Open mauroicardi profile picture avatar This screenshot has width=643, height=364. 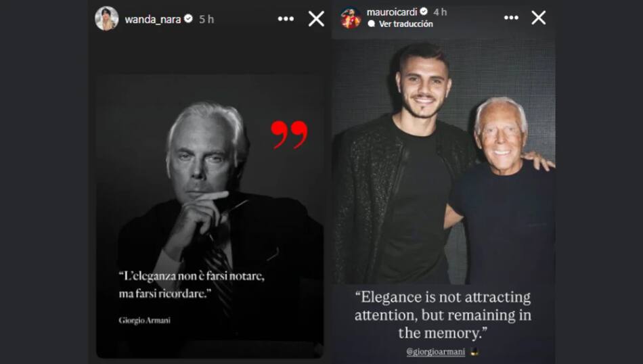point(351,18)
